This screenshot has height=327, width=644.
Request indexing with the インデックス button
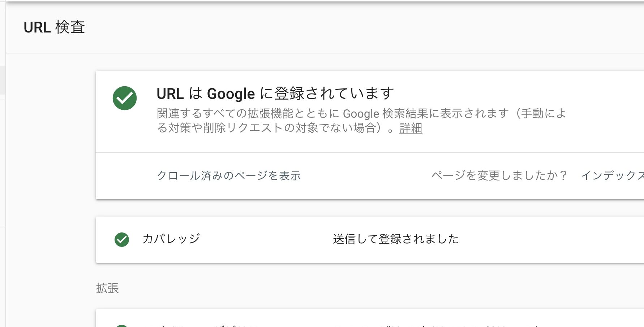(612, 176)
